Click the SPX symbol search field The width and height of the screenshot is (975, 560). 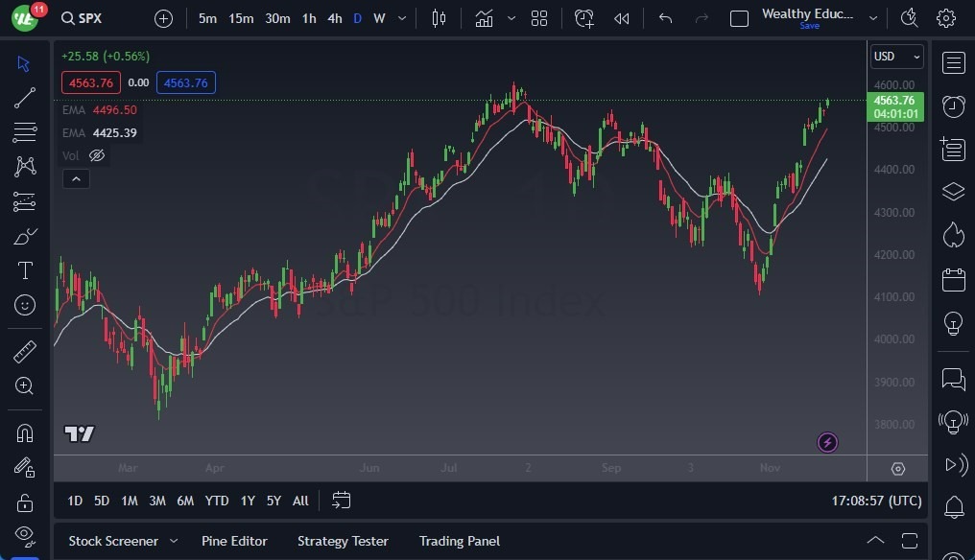click(83, 17)
